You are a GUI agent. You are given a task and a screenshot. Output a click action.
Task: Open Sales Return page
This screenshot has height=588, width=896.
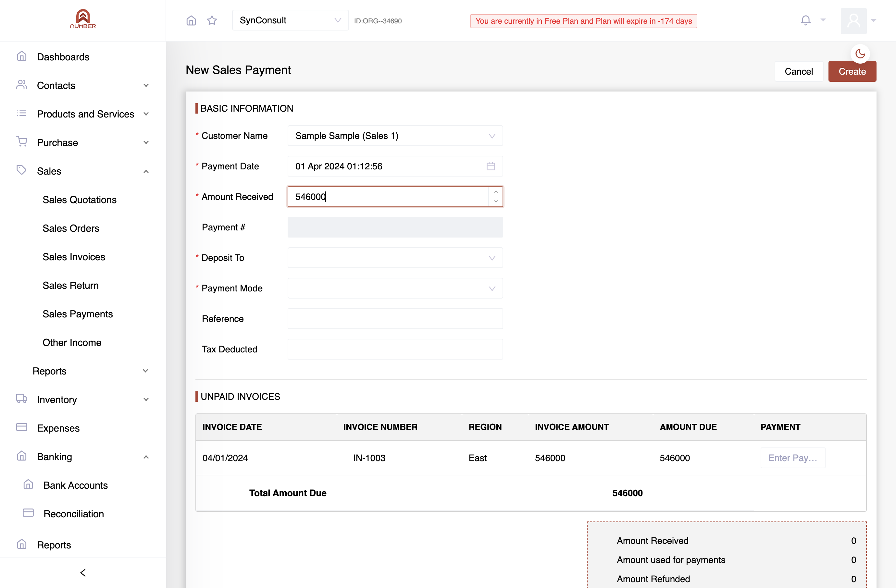[x=70, y=286]
